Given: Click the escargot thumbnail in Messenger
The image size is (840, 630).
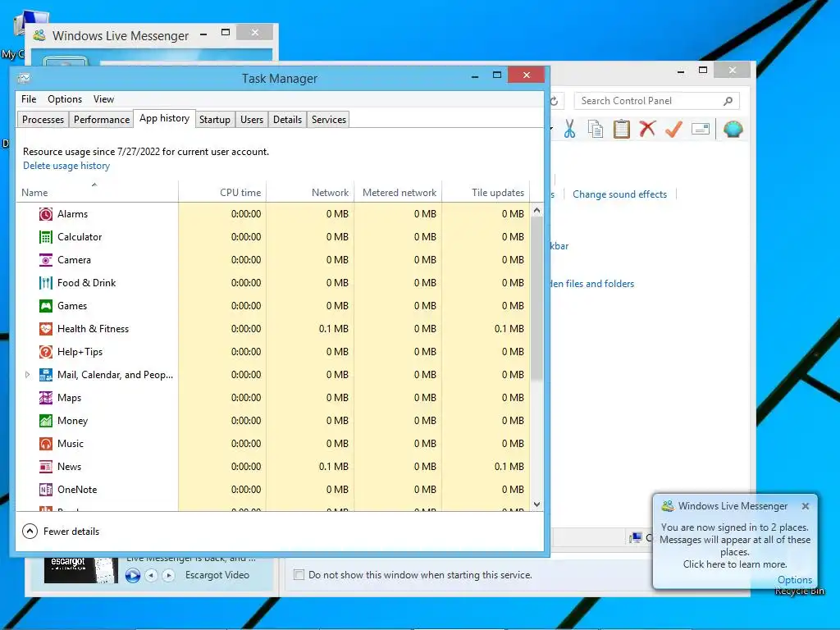Looking at the screenshot, I should 81,570.
